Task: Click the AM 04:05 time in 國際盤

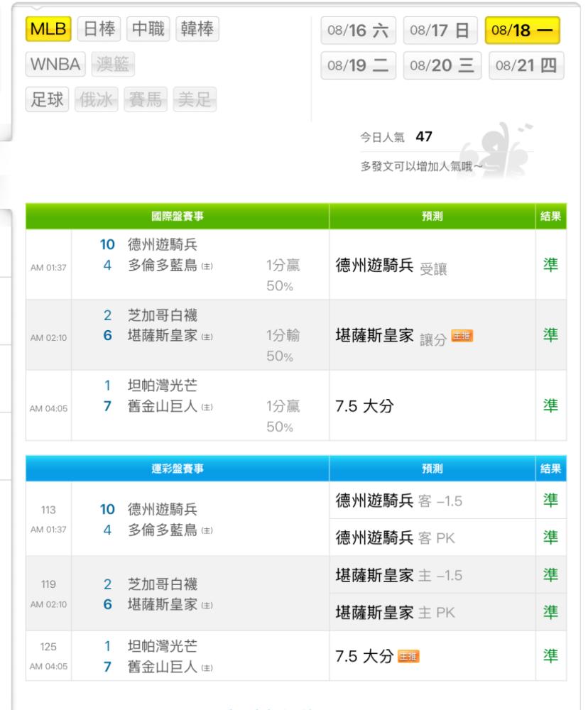Action: click(x=48, y=408)
